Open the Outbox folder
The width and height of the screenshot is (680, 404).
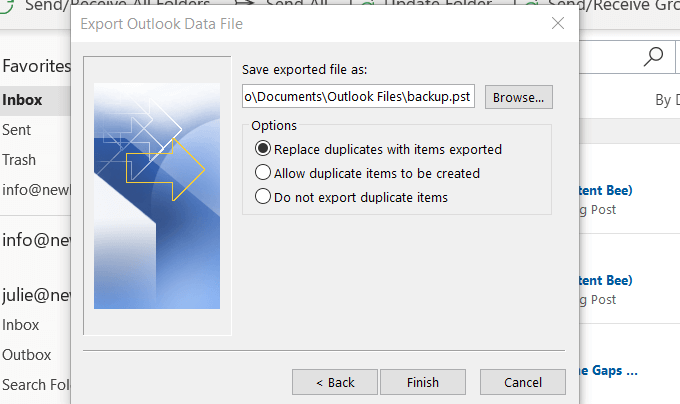click(x=25, y=354)
